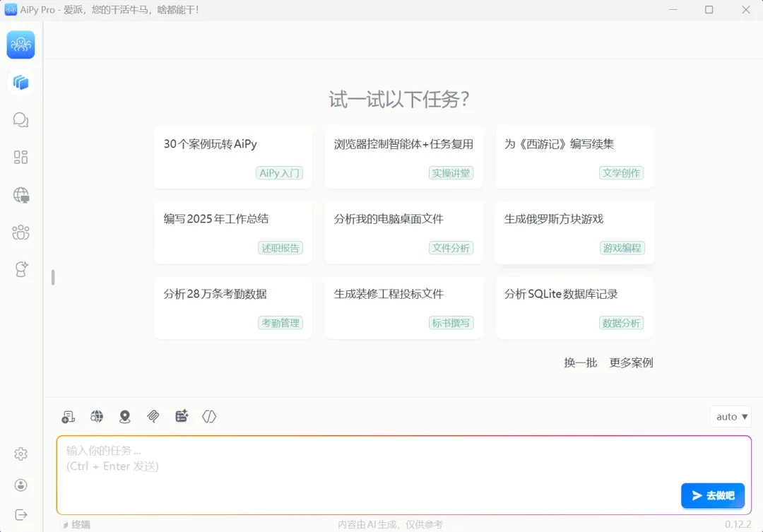Screen dimensions: 763x532
Task: Click the 去做吧 send button
Action: [713, 495]
